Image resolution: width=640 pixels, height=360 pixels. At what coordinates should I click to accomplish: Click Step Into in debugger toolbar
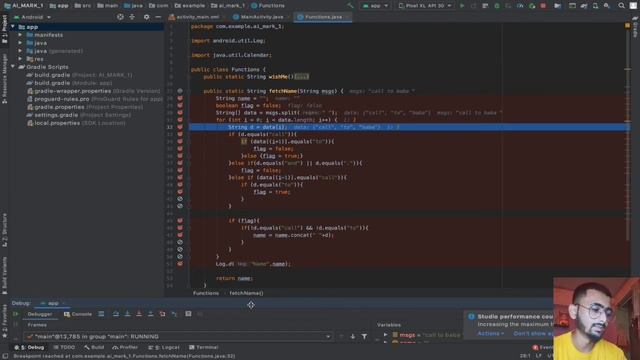pos(127,314)
